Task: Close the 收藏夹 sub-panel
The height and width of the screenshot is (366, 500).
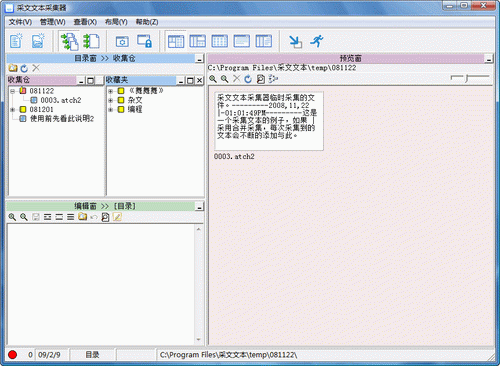Action: coord(199,80)
